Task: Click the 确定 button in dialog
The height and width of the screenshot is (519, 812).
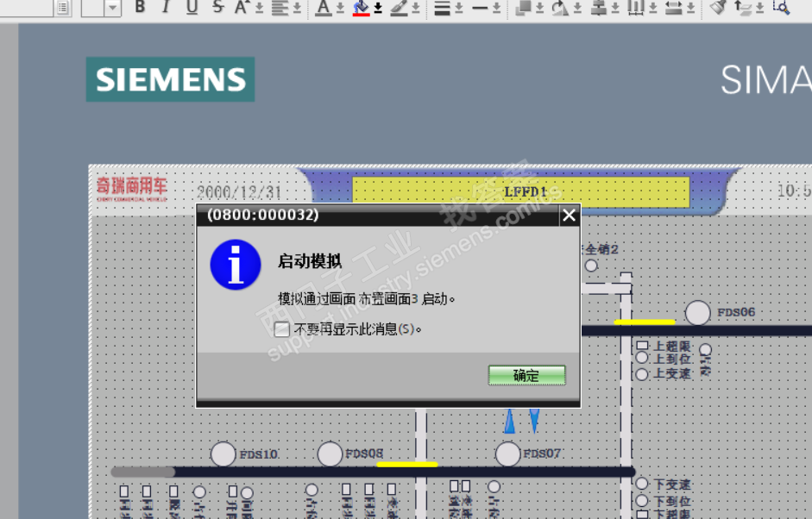Action: tap(526, 375)
